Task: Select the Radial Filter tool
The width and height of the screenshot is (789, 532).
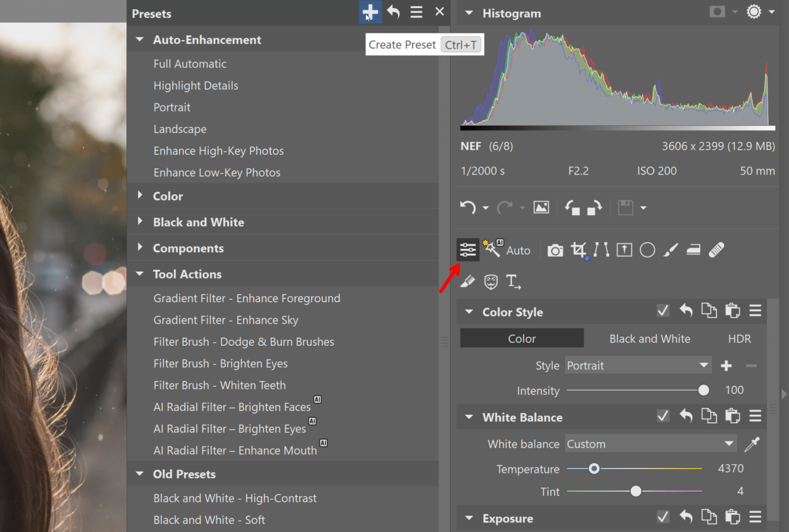Action: pyautogui.click(x=647, y=250)
